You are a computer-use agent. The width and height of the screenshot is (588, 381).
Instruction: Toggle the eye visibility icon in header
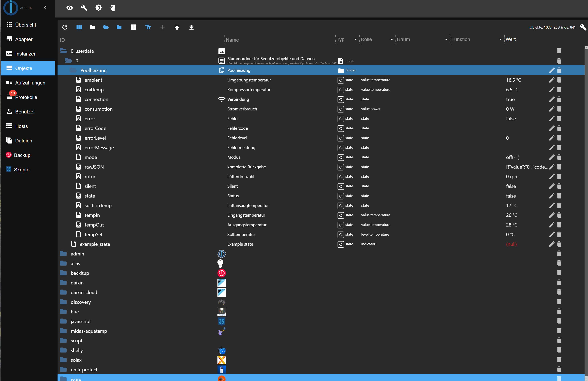(70, 8)
